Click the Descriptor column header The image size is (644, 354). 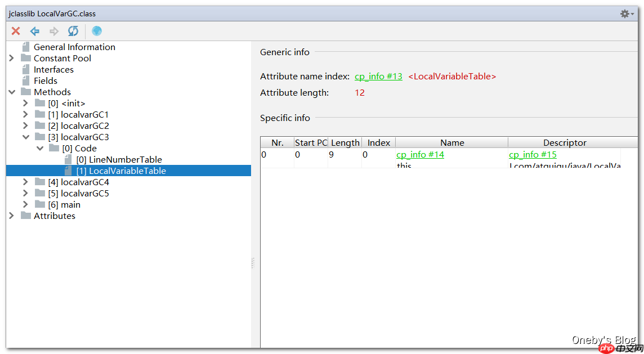tap(565, 143)
